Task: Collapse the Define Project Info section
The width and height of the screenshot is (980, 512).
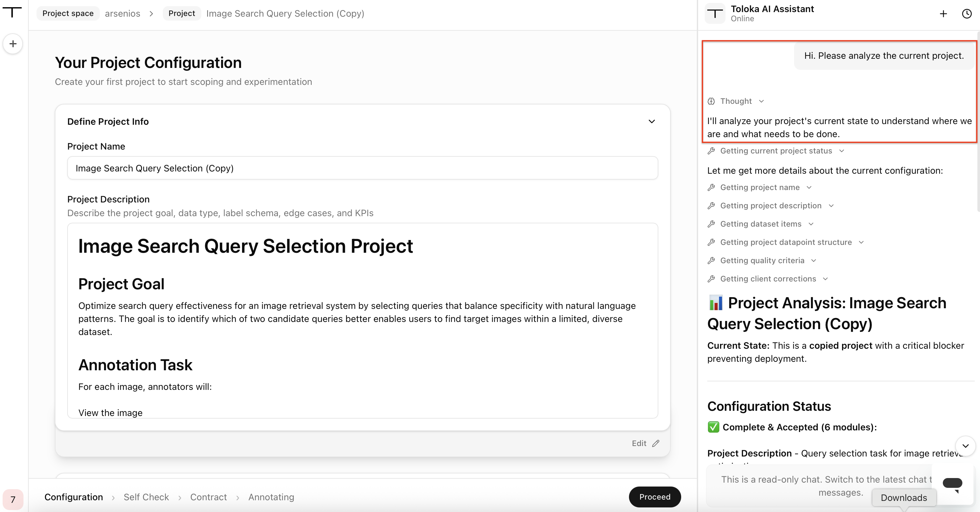Action: point(652,121)
